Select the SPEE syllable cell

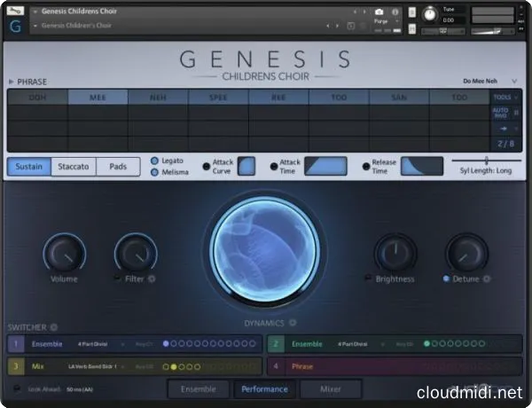218,98
